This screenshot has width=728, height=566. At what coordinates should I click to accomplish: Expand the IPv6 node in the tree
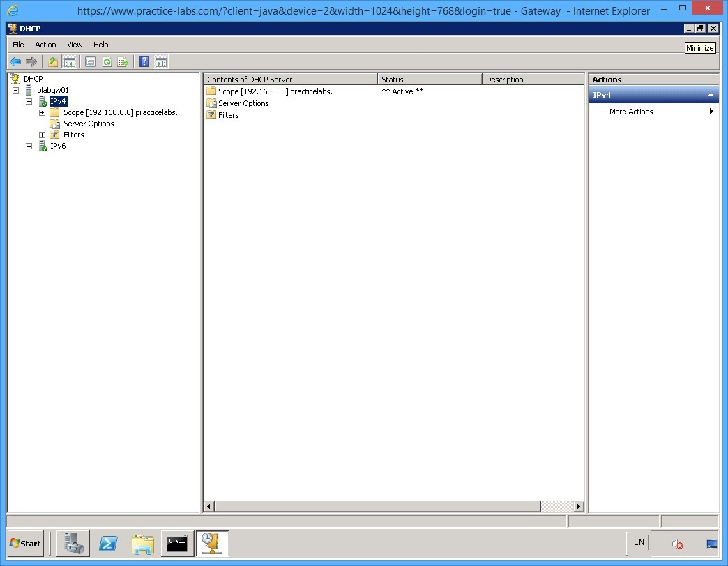pyautogui.click(x=29, y=146)
